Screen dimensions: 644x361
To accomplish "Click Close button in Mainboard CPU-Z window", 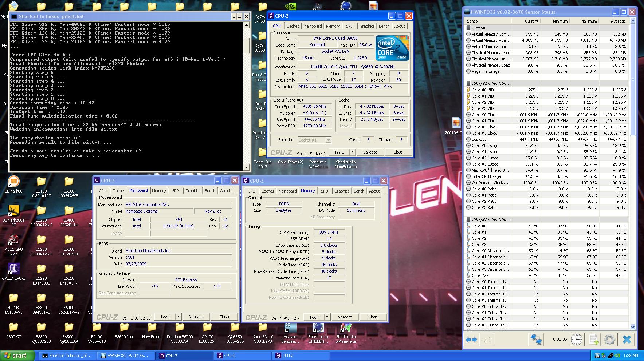I will tap(224, 317).
